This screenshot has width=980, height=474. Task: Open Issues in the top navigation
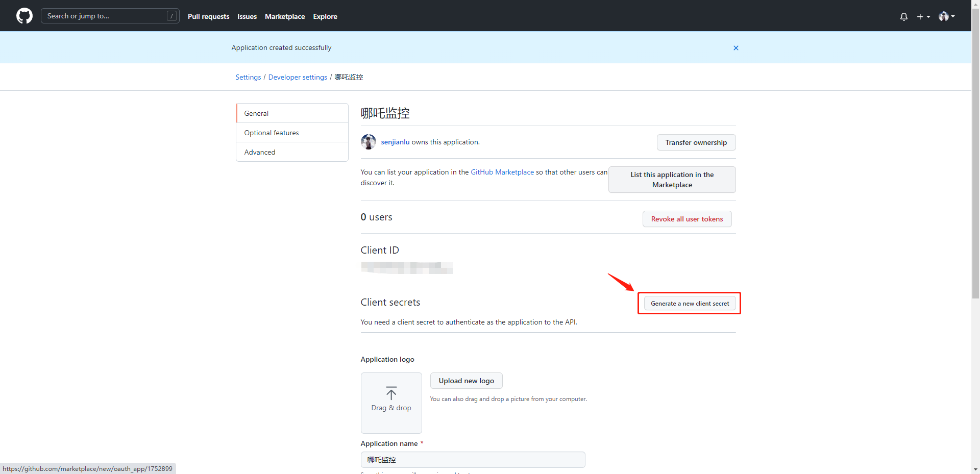pyautogui.click(x=247, y=16)
